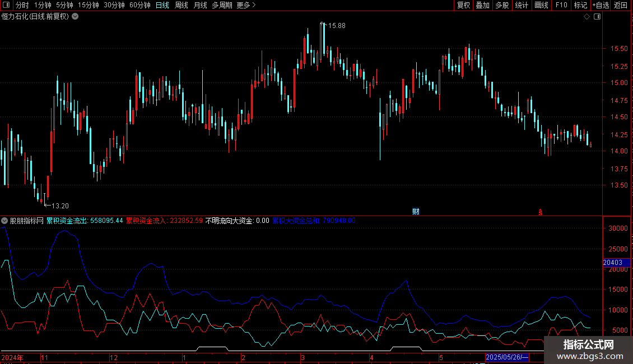The width and height of the screenshot is (633, 364).
Task: Click the 13.20 low price label
Action: point(60,206)
